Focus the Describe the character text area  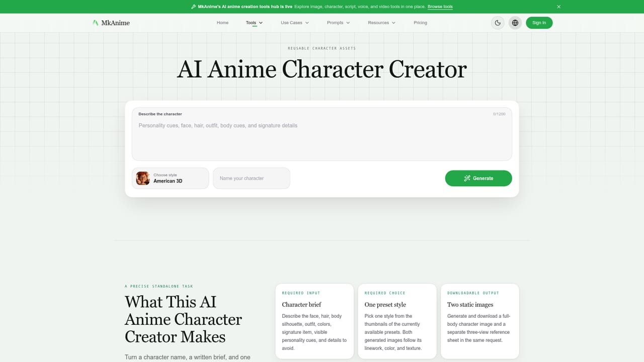point(322,134)
